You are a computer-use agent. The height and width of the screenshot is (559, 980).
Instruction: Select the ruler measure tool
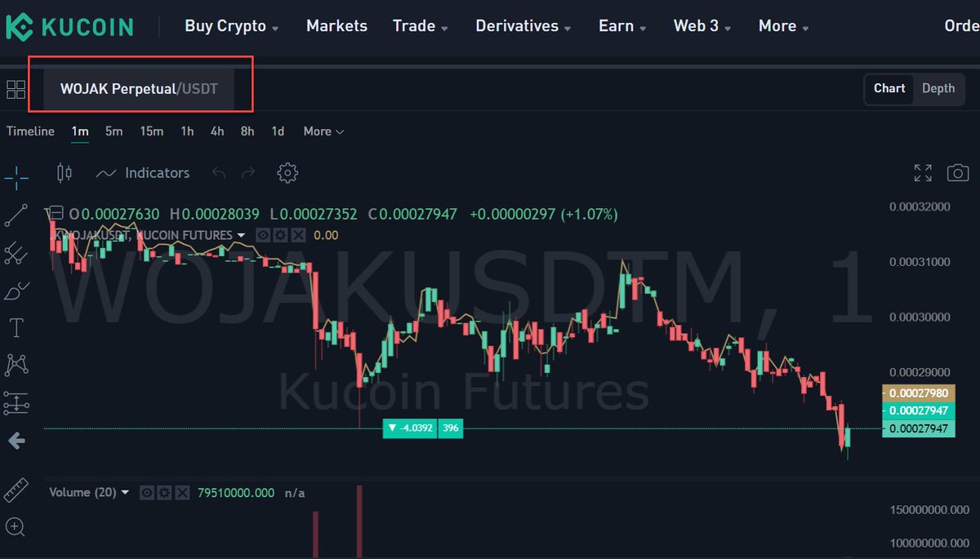pyautogui.click(x=16, y=490)
